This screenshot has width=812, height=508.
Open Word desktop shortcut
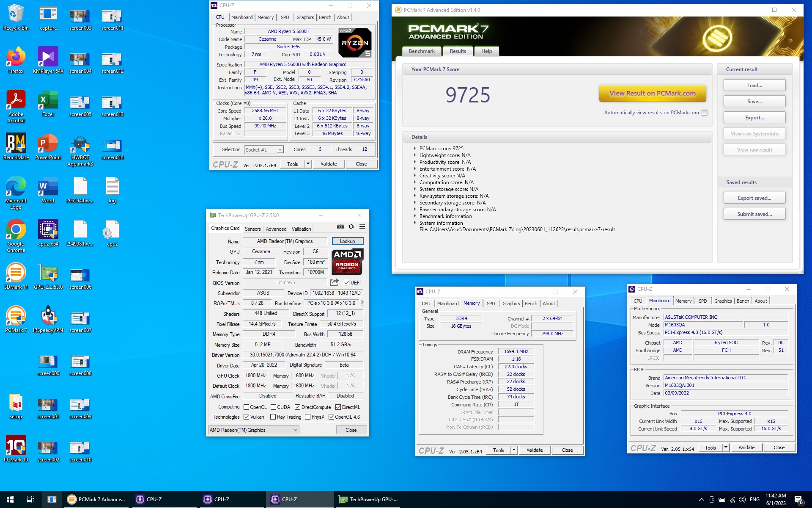click(x=48, y=190)
